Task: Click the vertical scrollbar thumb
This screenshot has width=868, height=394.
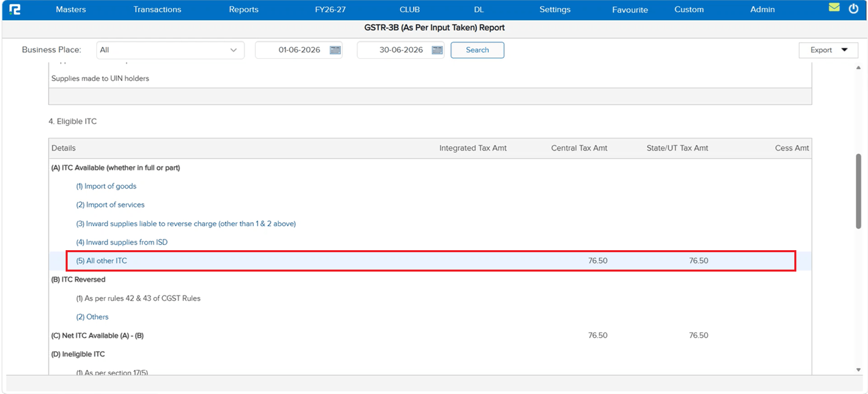Action: [x=858, y=191]
